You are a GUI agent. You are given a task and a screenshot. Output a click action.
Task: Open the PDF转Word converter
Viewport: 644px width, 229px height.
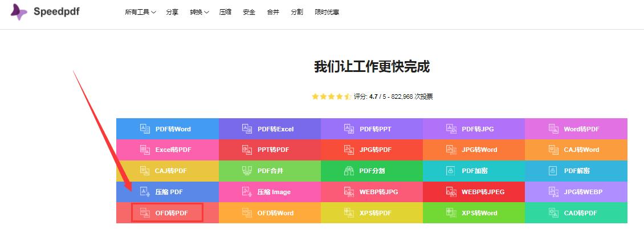coord(168,129)
